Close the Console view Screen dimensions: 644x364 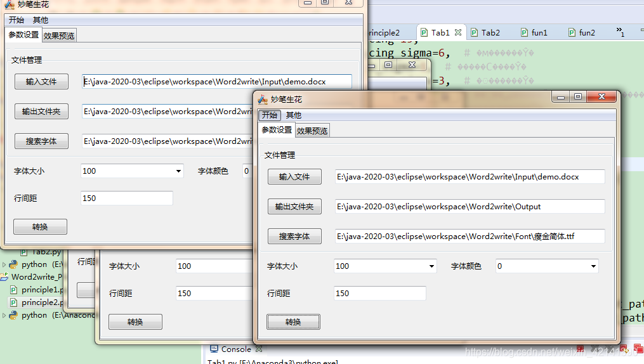click(x=259, y=349)
